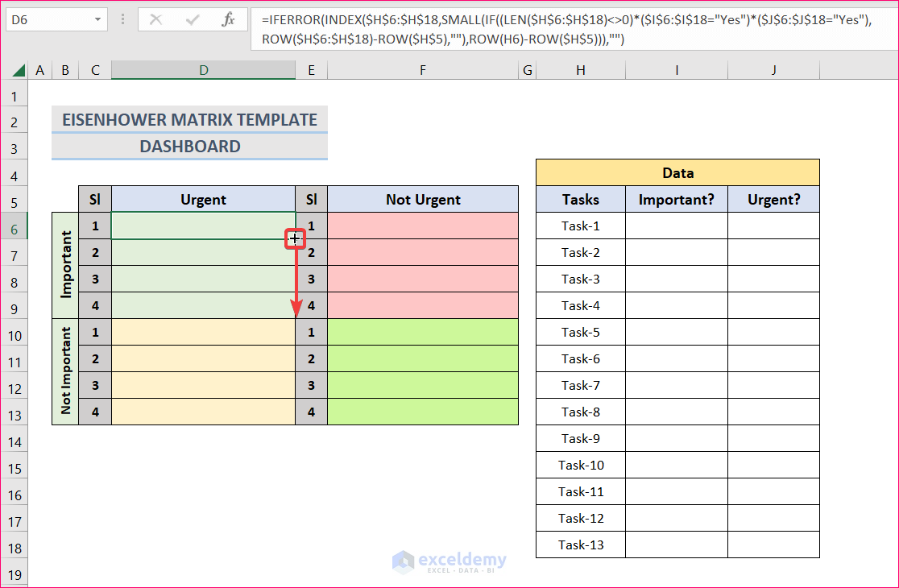Click the Important? column heading
Viewport: 899px width, 588px height.
pos(677,200)
